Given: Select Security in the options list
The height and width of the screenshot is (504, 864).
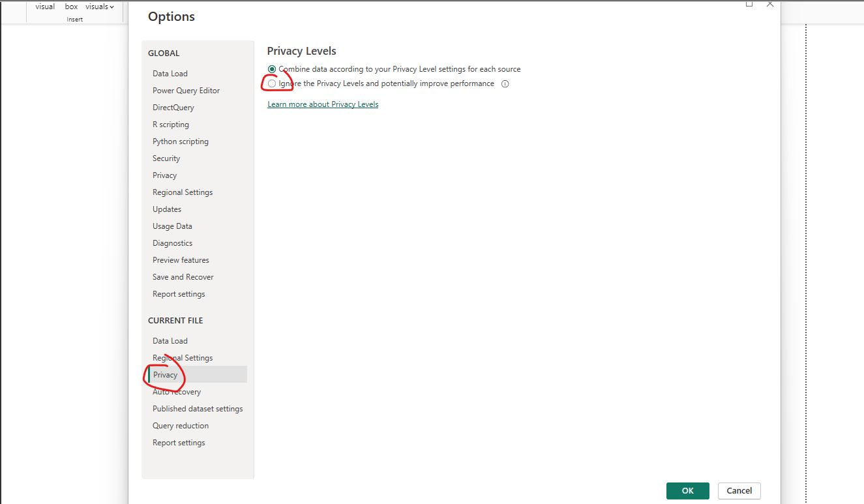Looking at the screenshot, I should tap(166, 158).
